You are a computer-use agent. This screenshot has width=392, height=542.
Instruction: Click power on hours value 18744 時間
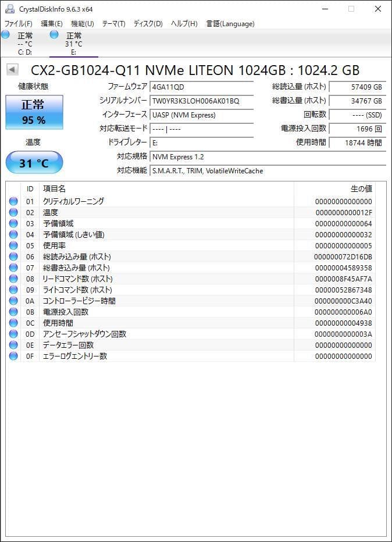tap(358, 142)
